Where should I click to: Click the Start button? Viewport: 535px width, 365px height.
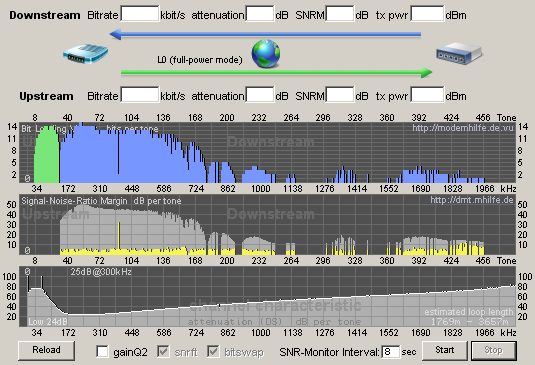point(445,350)
